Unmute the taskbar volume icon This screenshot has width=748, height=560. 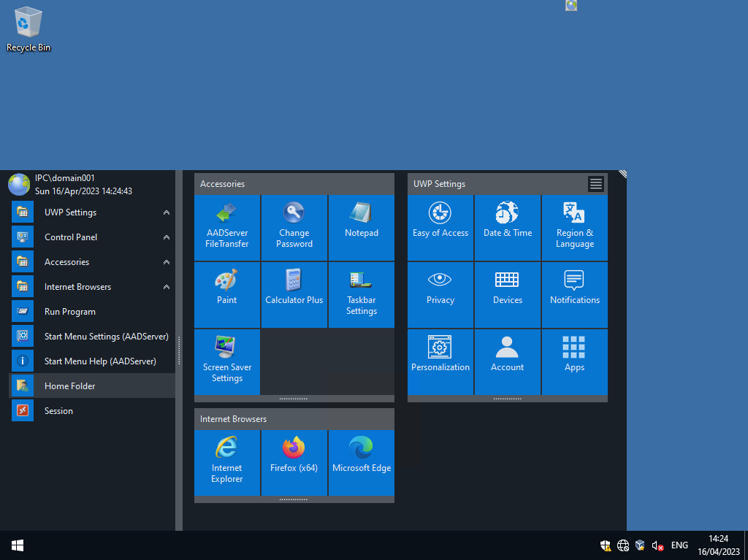[x=657, y=545]
